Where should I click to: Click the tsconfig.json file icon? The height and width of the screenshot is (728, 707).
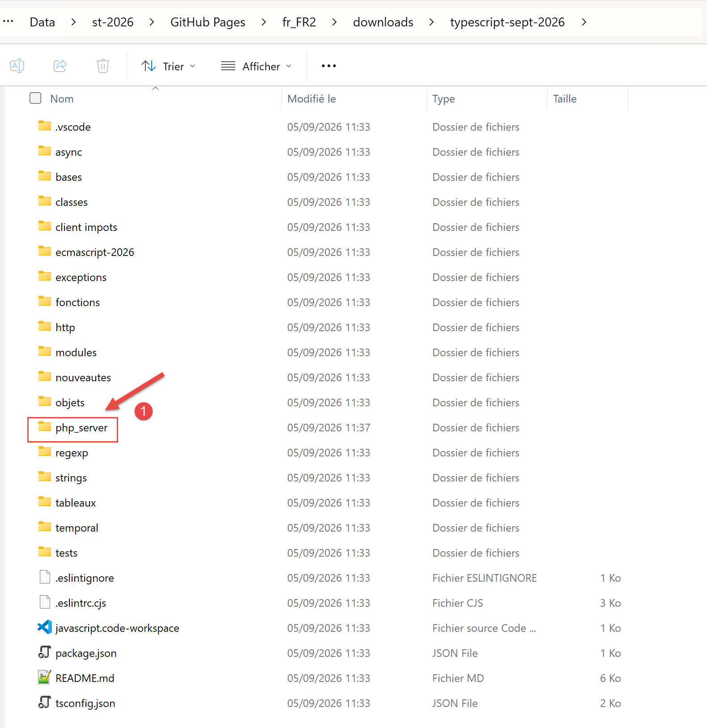pyautogui.click(x=45, y=702)
